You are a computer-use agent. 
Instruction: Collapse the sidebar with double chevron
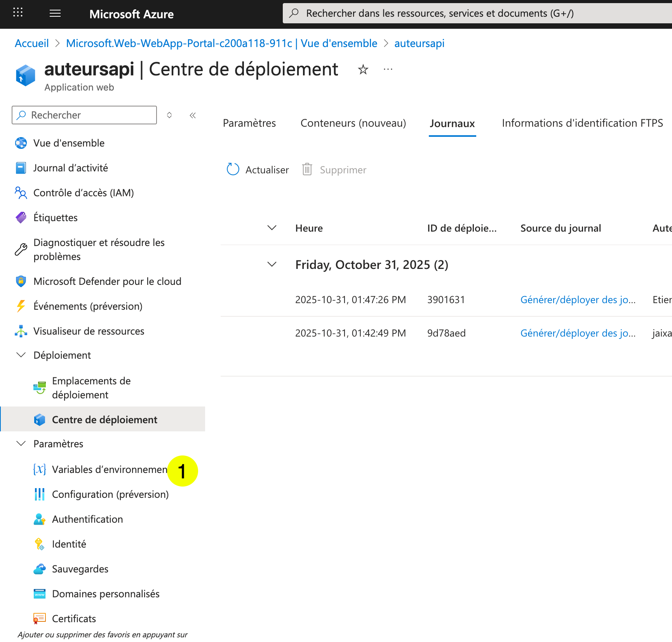coord(193,115)
